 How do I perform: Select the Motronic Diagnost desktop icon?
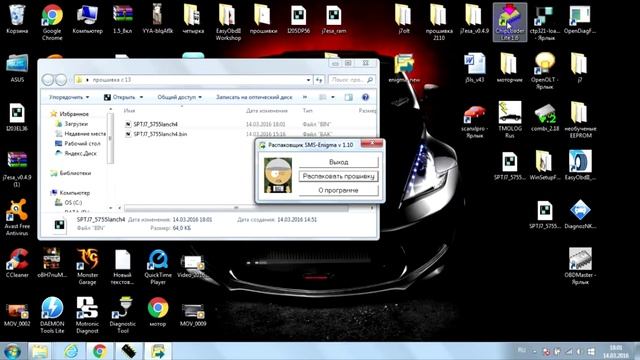[87, 315]
